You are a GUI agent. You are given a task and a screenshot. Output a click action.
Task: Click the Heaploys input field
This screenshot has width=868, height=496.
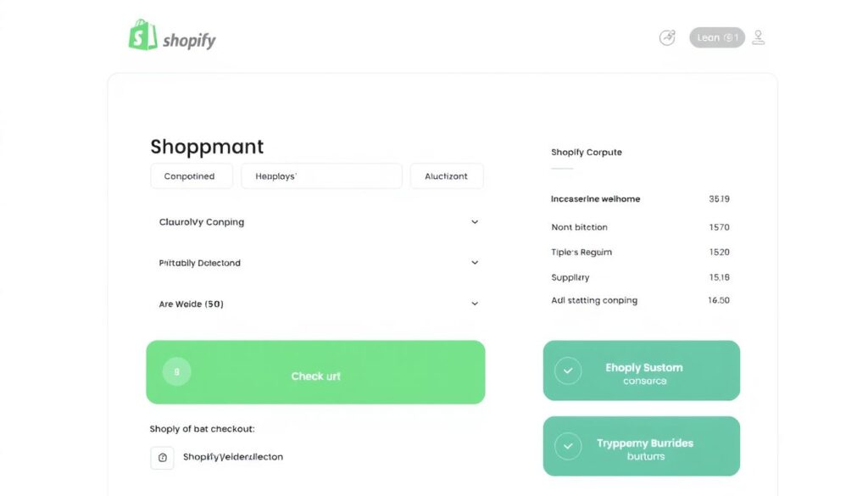point(321,176)
